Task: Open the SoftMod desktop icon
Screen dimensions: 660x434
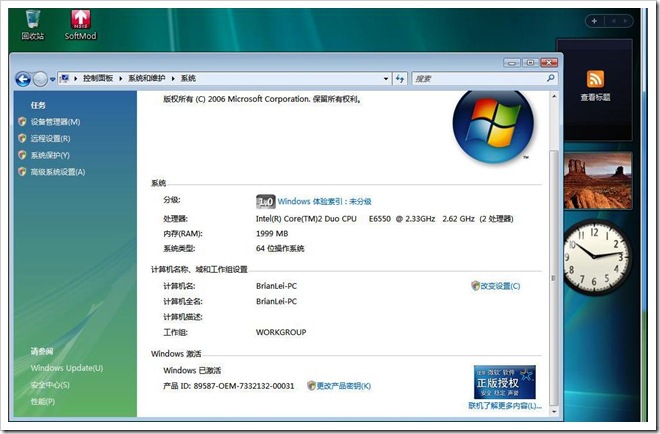Action: tap(80, 25)
